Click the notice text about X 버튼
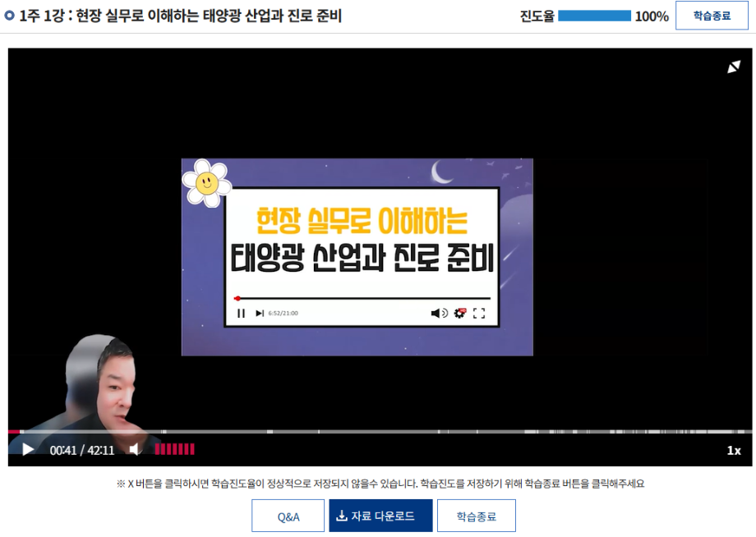This screenshot has width=756, height=537. (x=380, y=484)
